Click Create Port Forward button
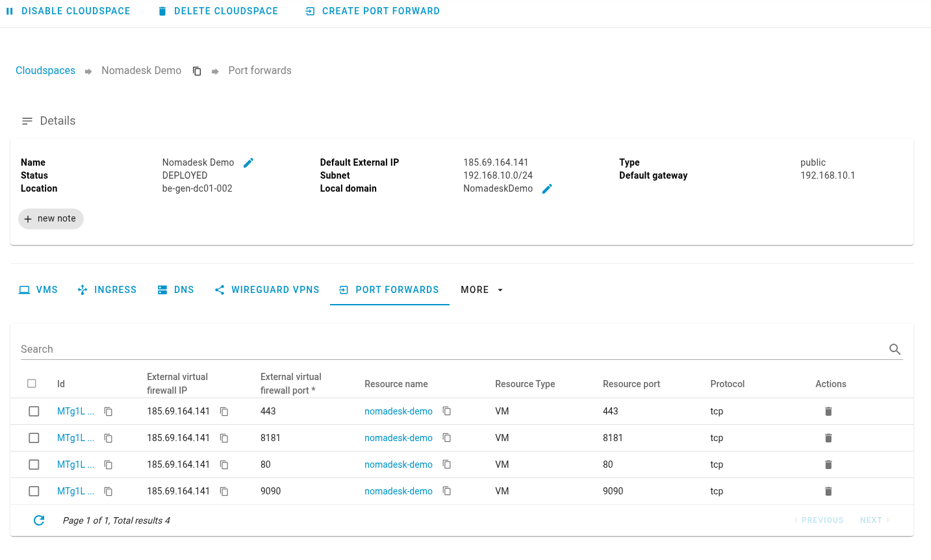931x560 pixels. coord(373,11)
